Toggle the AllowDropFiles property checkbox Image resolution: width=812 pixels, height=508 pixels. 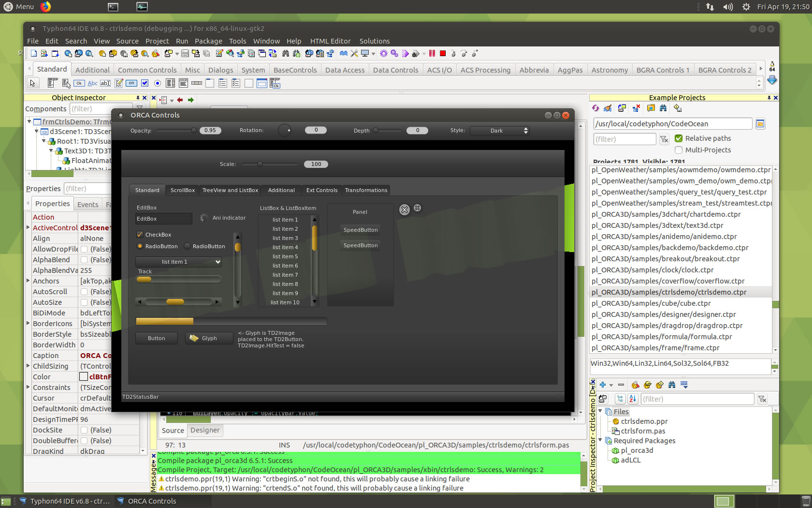tap(84, 249)
